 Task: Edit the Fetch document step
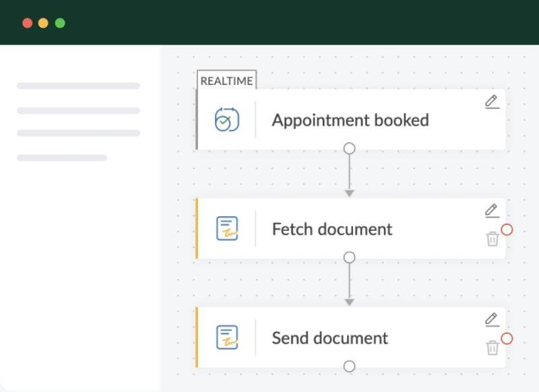[x=492, y=210]
